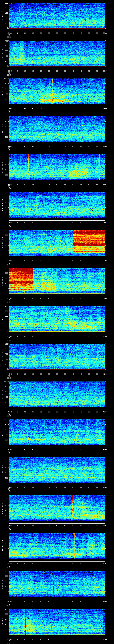Select the spectrogram panel starting at 18:32:00
114x644 pixels.
[57, 53]
